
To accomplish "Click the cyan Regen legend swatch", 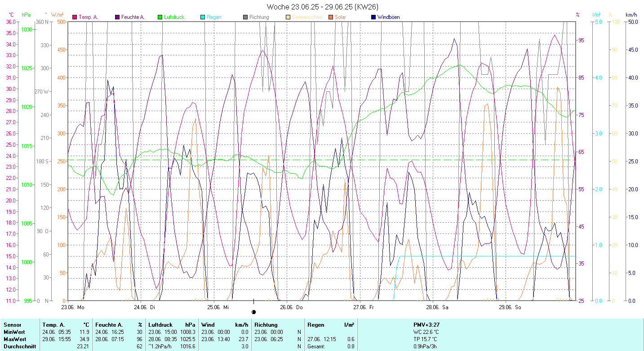I will [203, 17].
